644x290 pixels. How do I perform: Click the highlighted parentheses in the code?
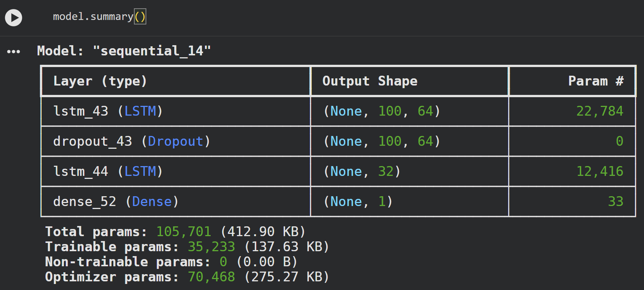click(x=140, y=17)
